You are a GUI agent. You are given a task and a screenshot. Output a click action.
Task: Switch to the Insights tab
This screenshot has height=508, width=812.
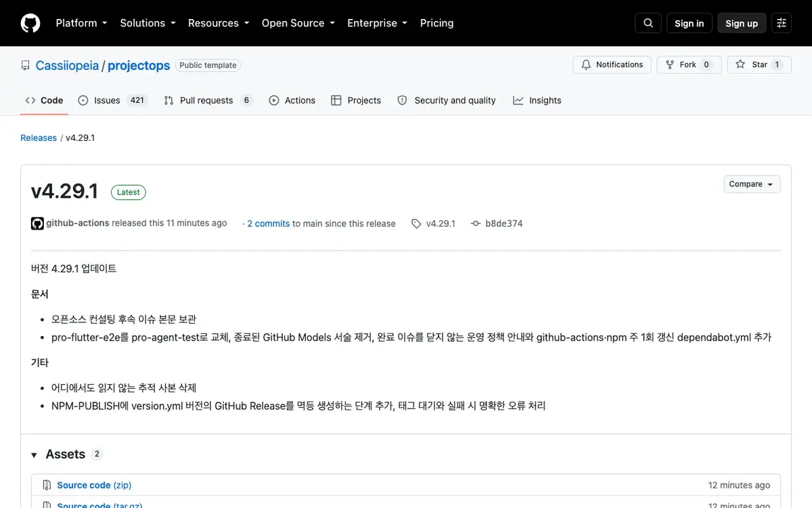(x=537, y=100)
